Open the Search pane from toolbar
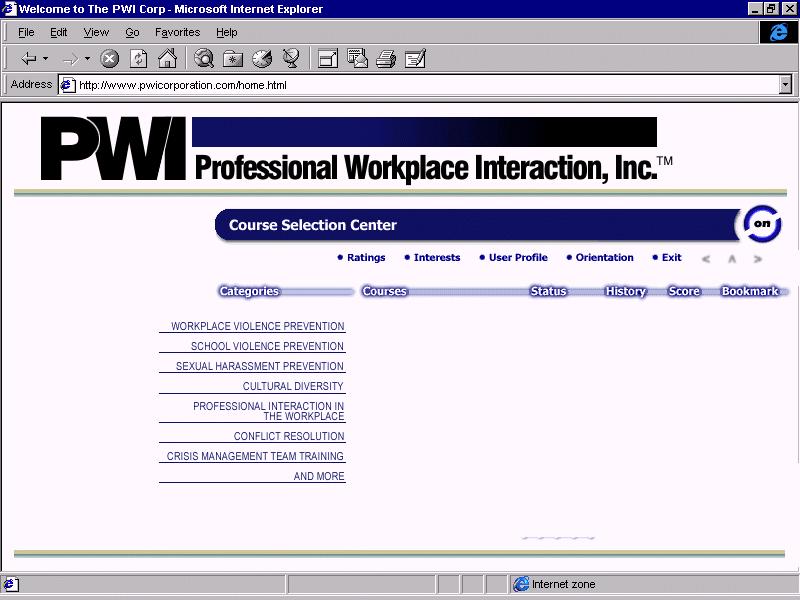The height and width of the screenshot is (600, 800). pyautogui.click(x=204, y=59)
